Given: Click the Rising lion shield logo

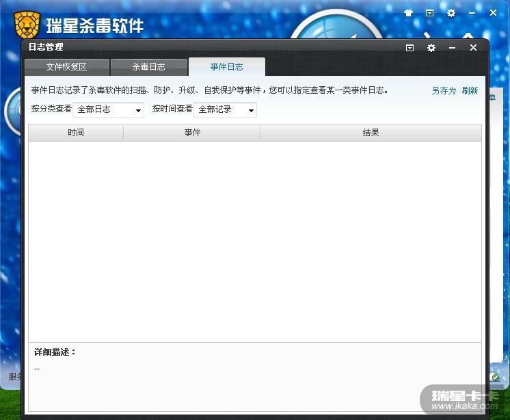Looking at the screenshot, I should pos(27,25).
